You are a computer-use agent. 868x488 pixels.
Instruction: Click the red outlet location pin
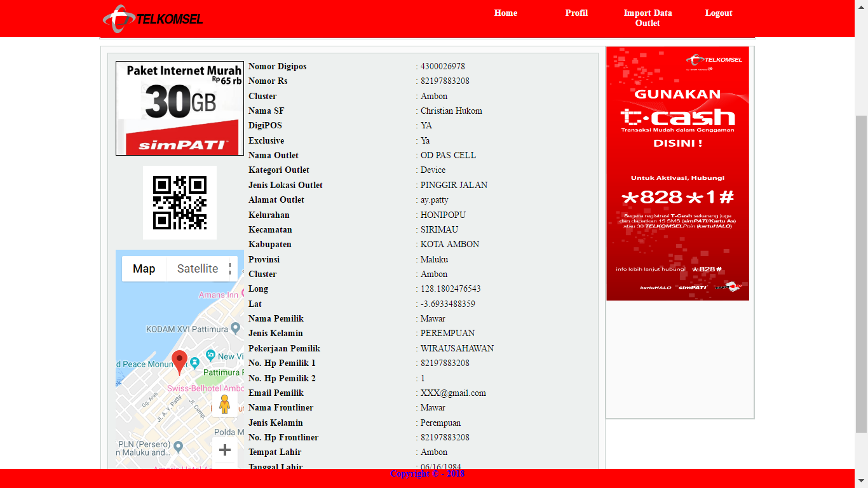[x=180, y=360]
